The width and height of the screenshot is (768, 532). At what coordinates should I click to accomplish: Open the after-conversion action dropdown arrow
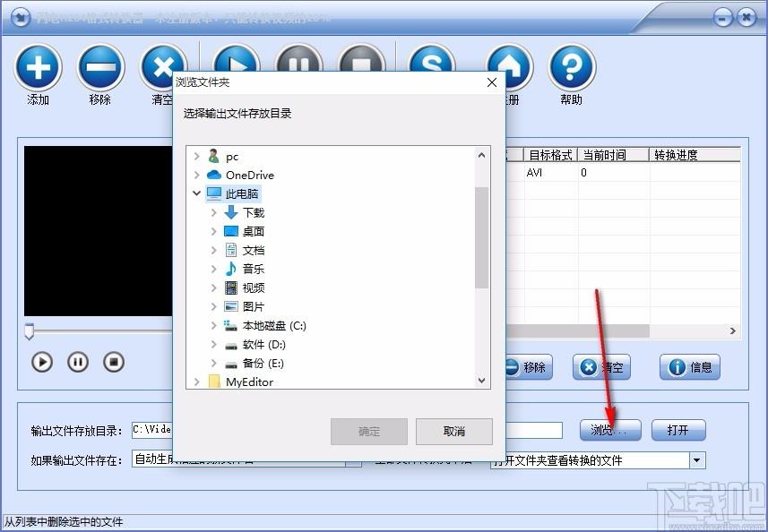(697, 460)
